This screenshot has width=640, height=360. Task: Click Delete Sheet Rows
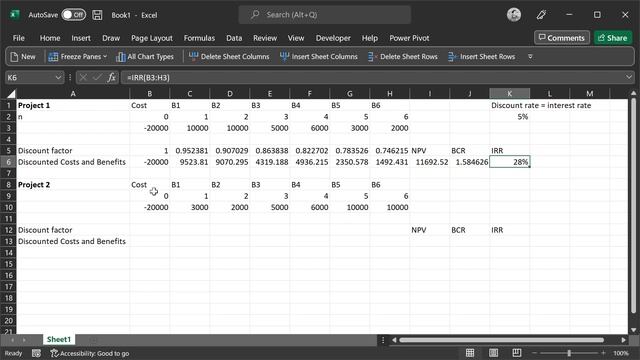(x=402, y=57)
